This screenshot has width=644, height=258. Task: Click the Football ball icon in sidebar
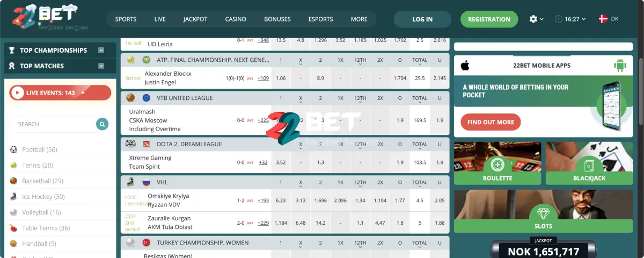(13, 149)
